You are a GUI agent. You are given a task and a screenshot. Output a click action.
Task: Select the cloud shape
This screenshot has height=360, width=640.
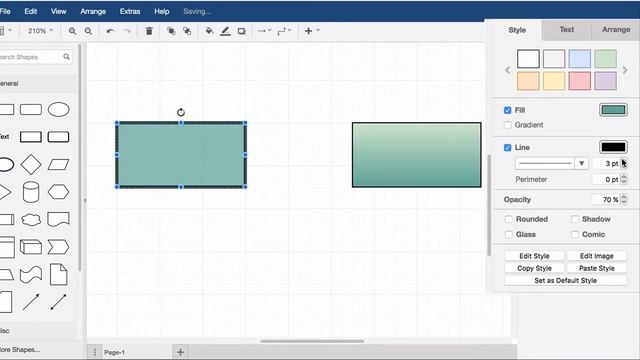tap(31, 220)
